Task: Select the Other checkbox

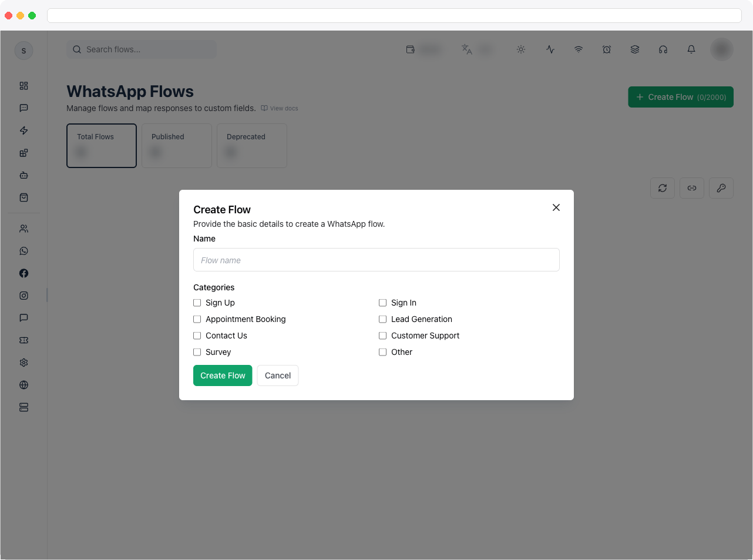Action: tap(383, 352)
